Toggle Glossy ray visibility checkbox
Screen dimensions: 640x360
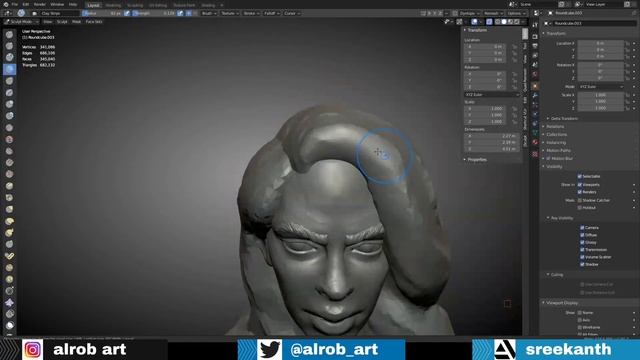(x=582, y=242)
